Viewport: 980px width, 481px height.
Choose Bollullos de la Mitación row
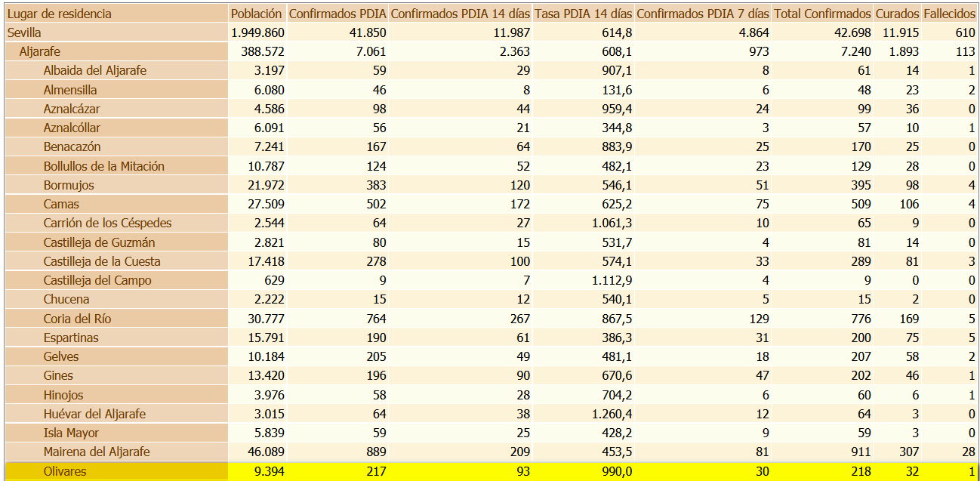pos(103,166)
